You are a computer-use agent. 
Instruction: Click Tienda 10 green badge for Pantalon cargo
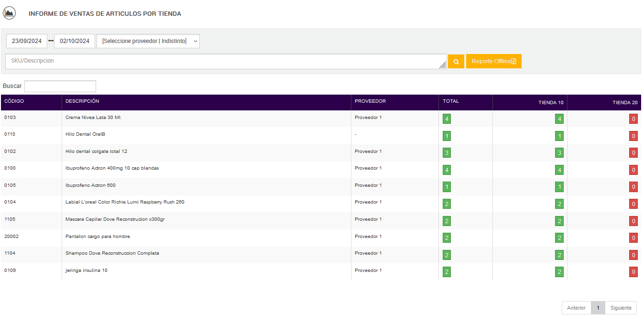[x=559, y=238]
